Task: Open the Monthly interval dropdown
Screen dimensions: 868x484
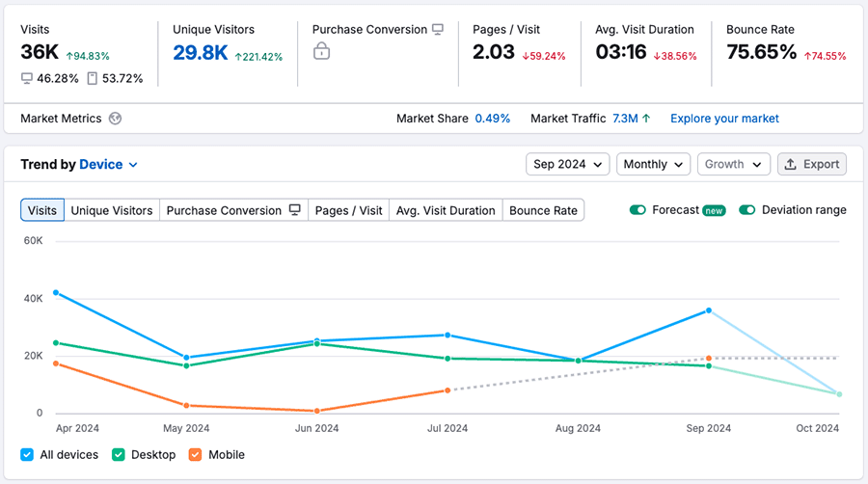Action: point(653,164)
